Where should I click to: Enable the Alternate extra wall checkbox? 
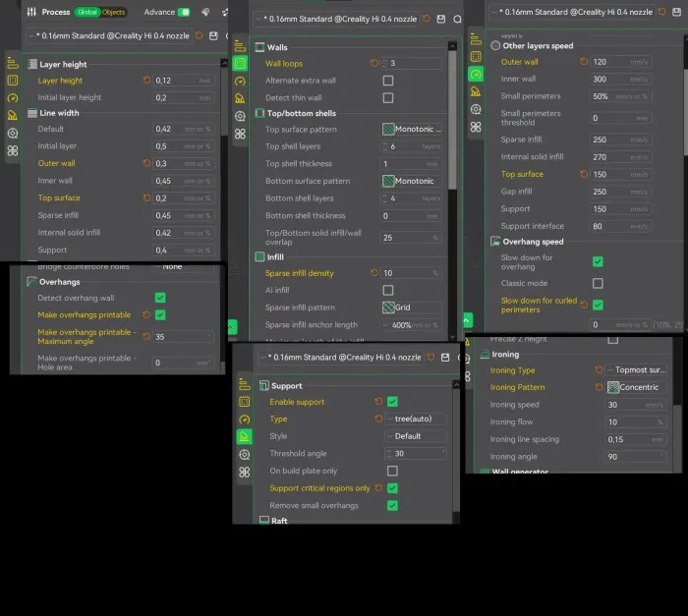pyautogui.click(x=388, y=81)
